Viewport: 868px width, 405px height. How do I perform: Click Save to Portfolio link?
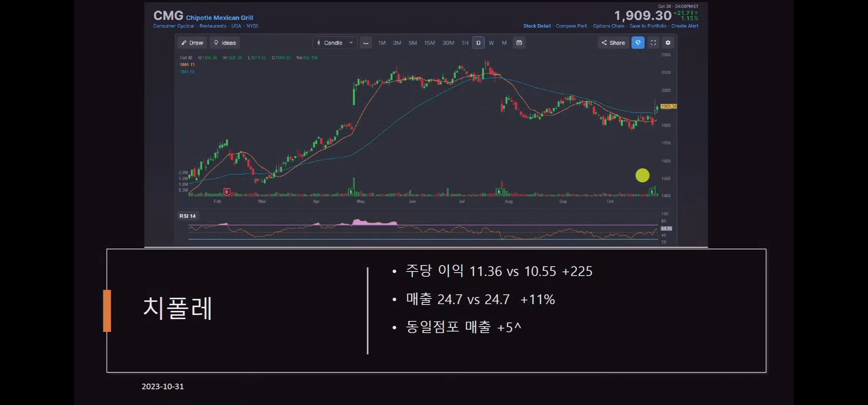[x=648, y=26]
